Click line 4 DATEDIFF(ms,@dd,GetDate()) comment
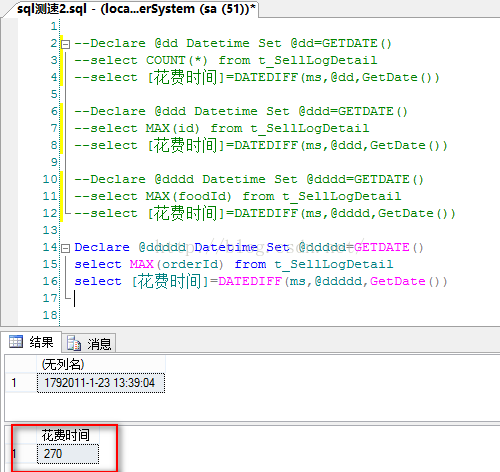 point(337,77)
